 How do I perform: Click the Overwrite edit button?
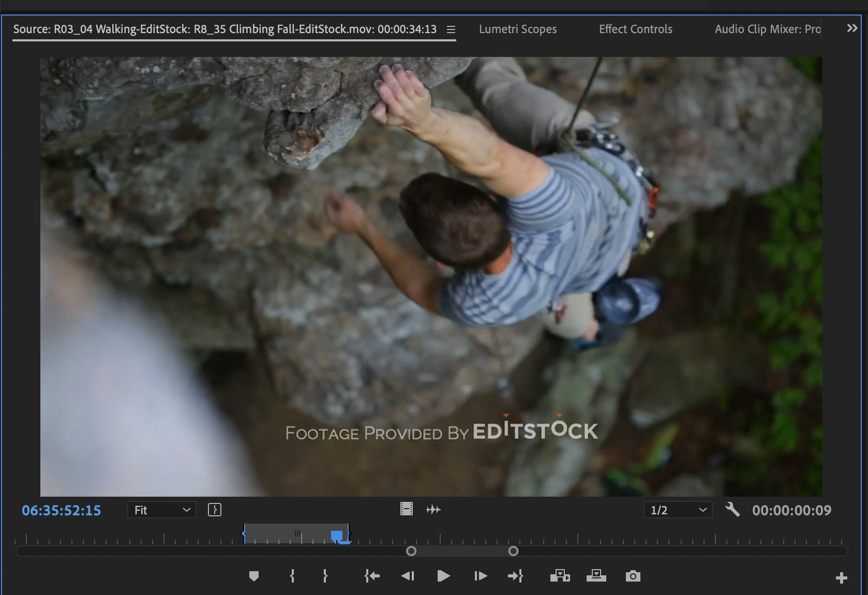(596, 576)
